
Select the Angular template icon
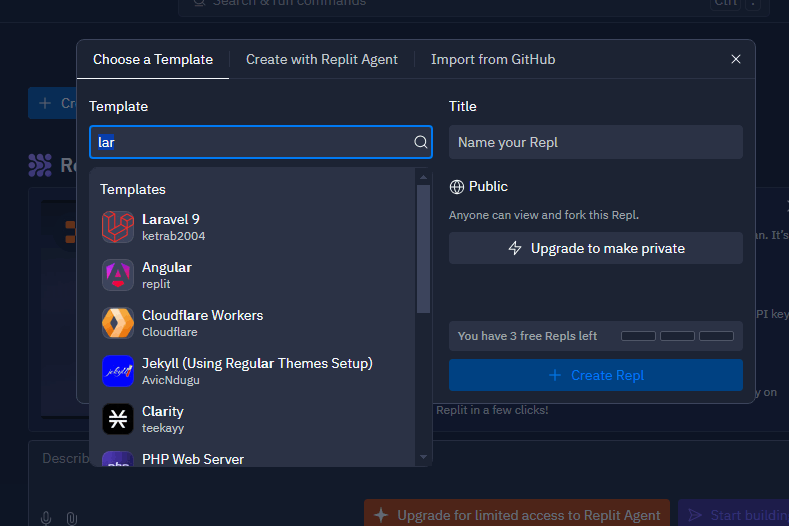pos(118,275)
